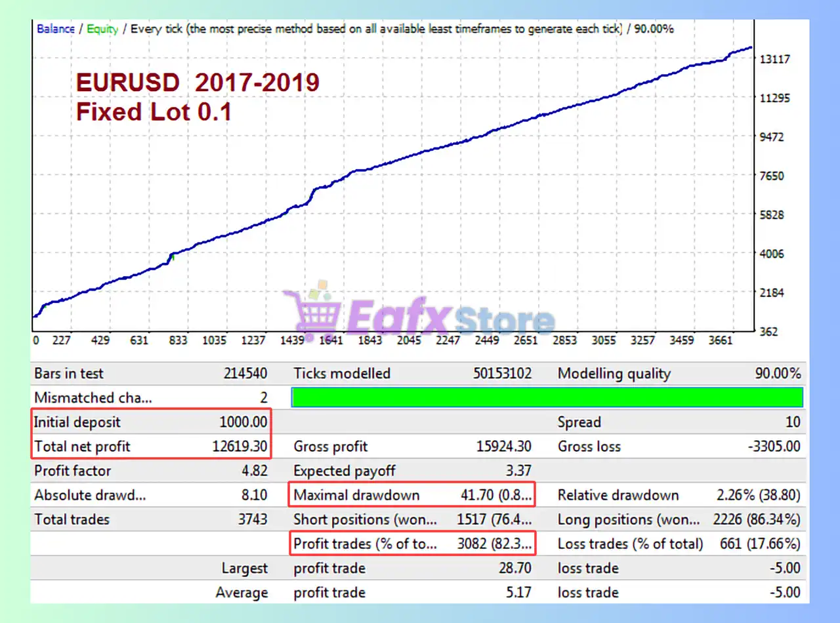Click the Balance legend label
This screenshot has height=623, width=840.
(54, 29)
